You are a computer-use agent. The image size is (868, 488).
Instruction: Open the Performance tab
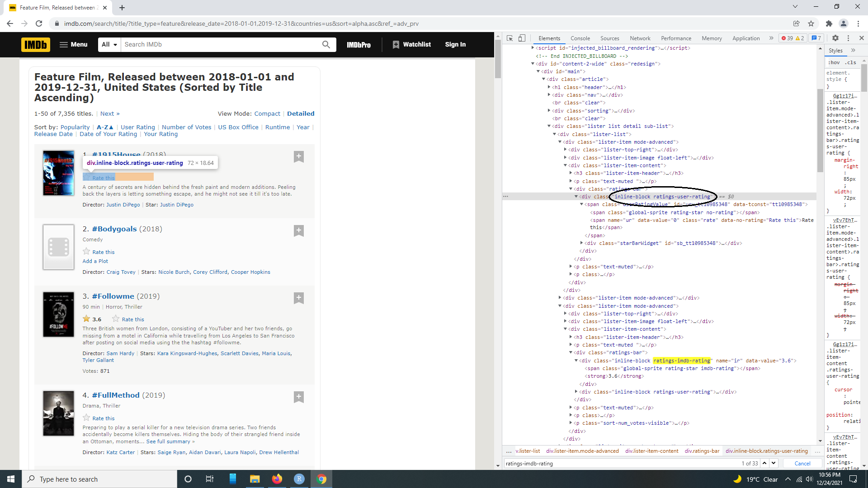[676, 38]
